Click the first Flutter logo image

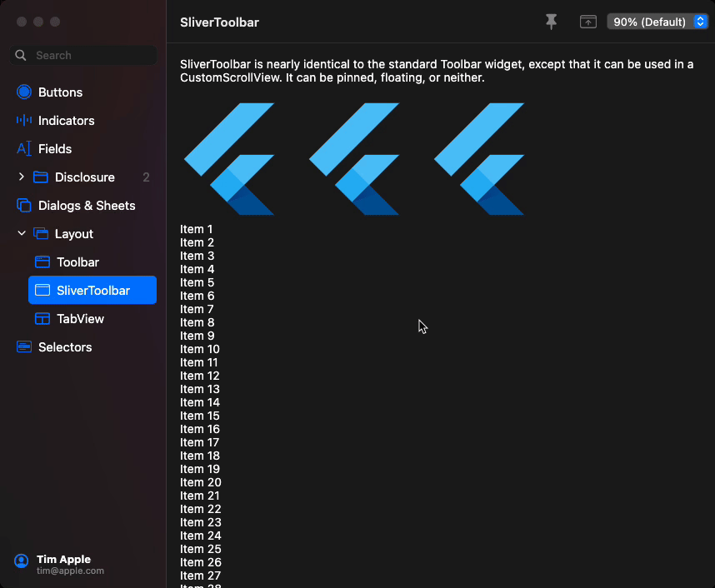coord(229,158)
